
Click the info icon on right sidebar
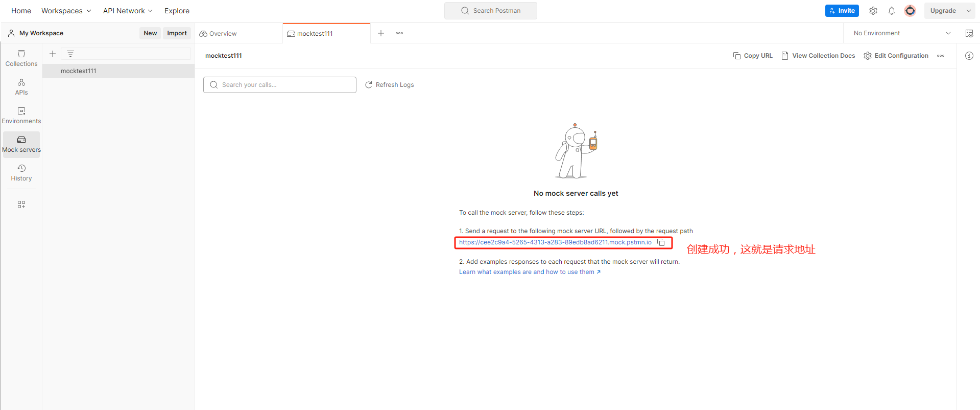(969, 56)
